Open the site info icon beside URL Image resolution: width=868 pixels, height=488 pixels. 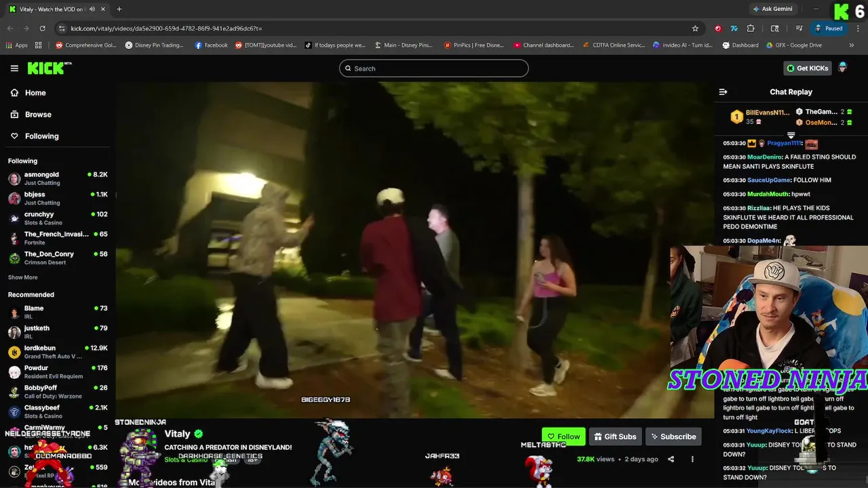62,28
